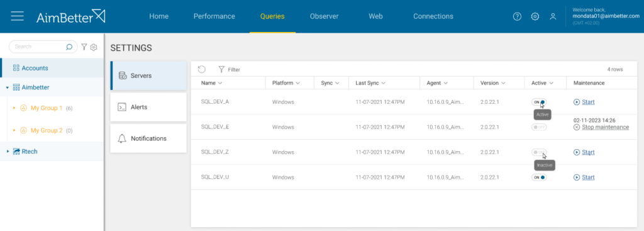644x231 pixels.
Task: Click the magnifier icon in search box
Action: tap(69, 47)
